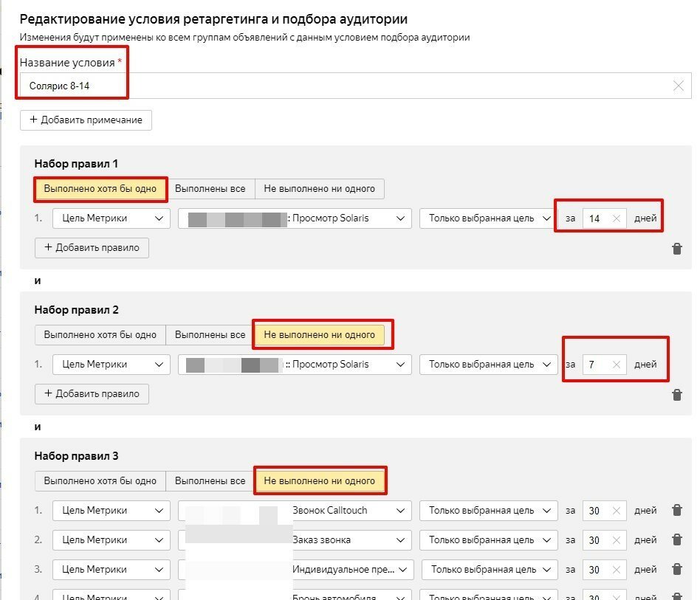Delete Звонок Calltouch rule trash icon
The image size is (700, 600).
677,510
